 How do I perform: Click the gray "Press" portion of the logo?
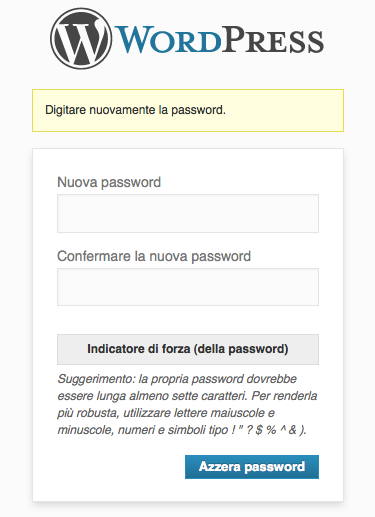pos(273,40)
